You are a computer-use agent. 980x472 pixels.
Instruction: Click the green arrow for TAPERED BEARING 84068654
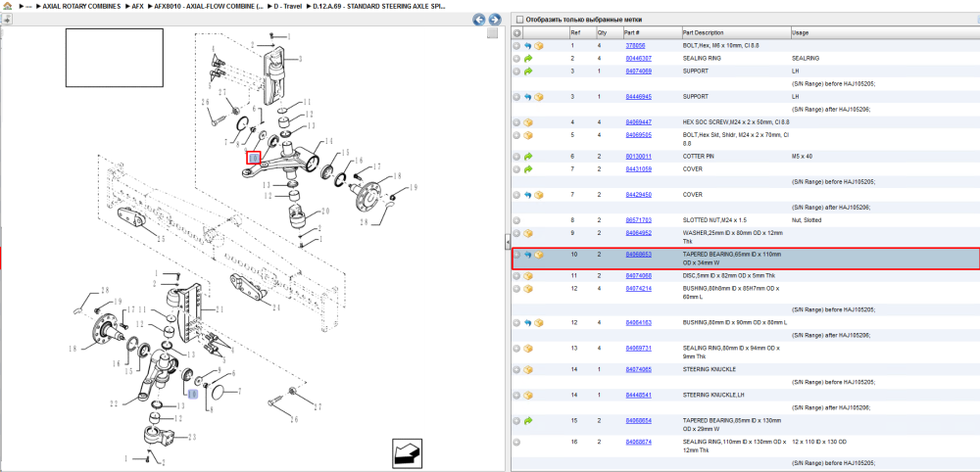click(x=528, y=420)
